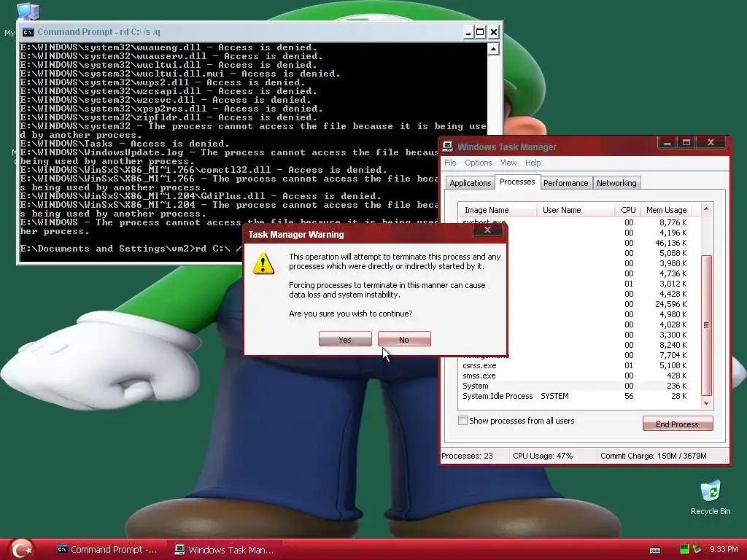This screenshot has height=560, width=747.
Task: Open the Recycle Bin desktop icon
Action: 711,497
